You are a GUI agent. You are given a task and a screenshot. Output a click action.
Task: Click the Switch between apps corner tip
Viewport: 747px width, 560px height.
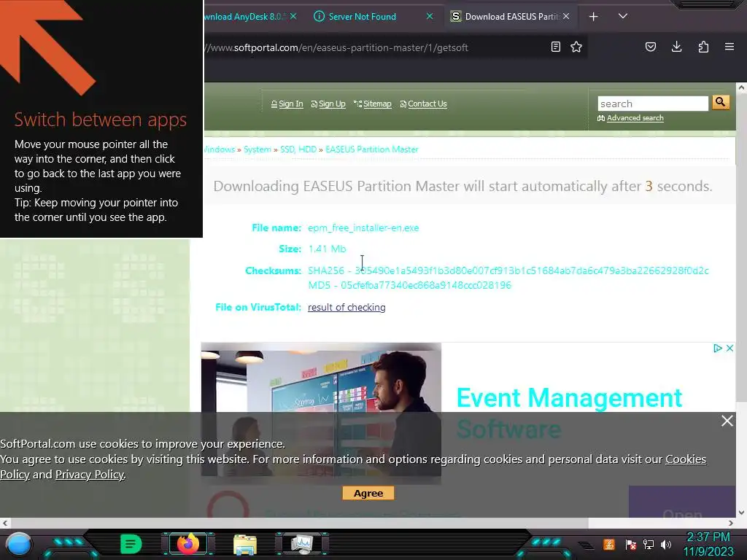[101, 119]
